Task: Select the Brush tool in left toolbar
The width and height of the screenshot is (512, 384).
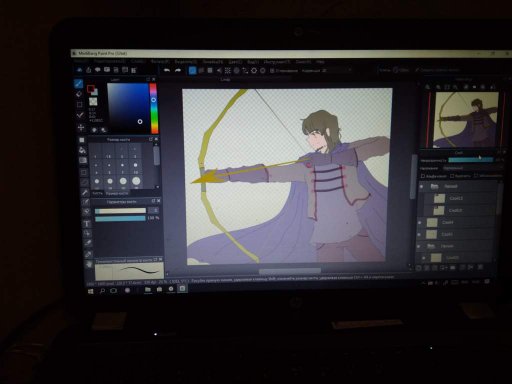Action: click(x=78, y=83)
